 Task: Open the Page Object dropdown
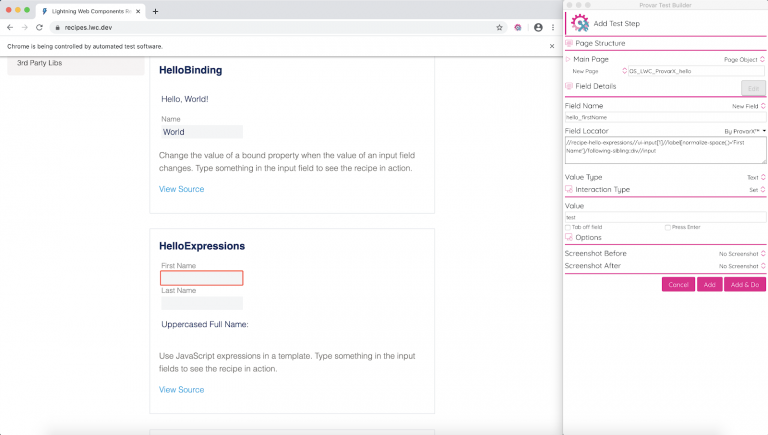(744, 60)
